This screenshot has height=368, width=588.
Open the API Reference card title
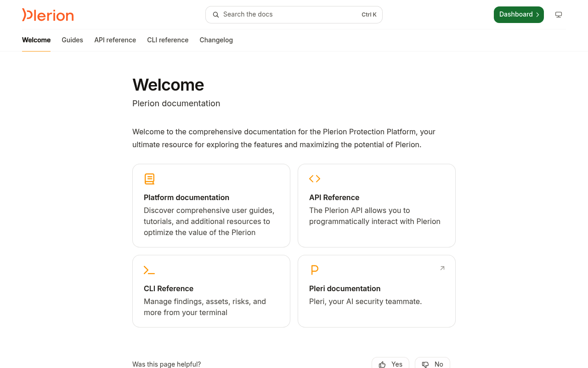[x=334, y=197]
